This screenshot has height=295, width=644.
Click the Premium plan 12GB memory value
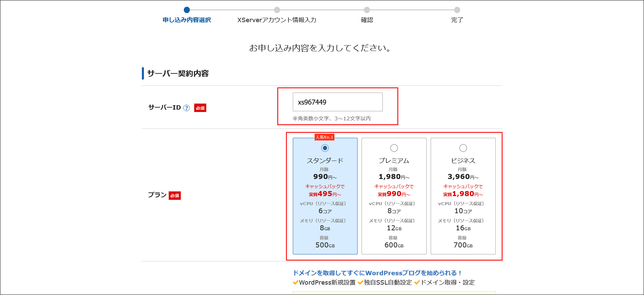coord(394,228)
